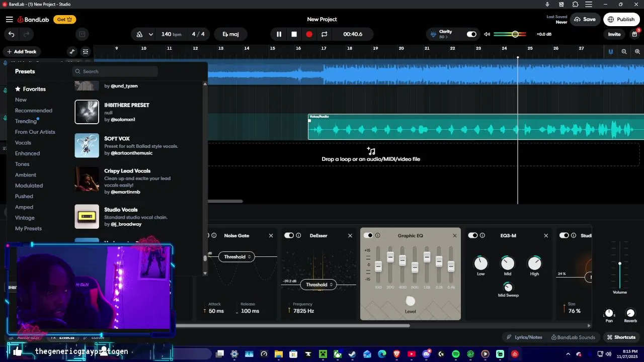Click Add Track
Viewport: 644px width, 362px height.
[22, 51]
